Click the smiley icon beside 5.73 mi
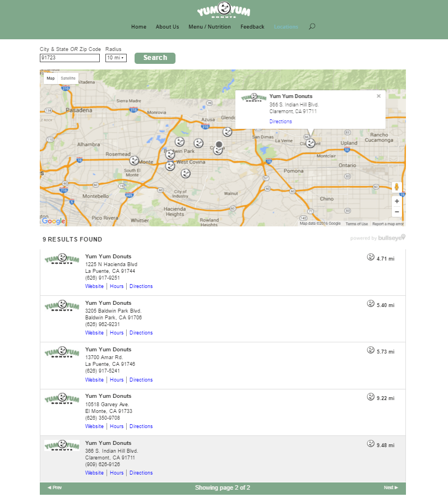448x497 pixels. (x=371, y=350)
